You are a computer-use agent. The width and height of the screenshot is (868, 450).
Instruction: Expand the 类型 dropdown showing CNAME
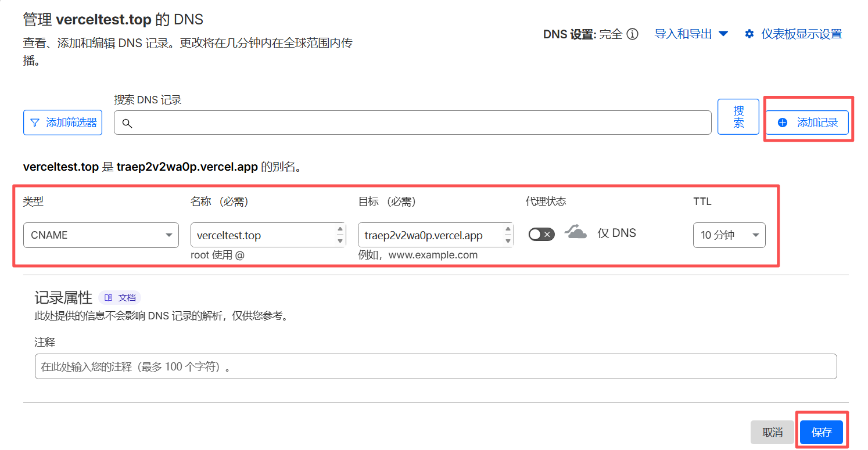click(x=101, y=235)
